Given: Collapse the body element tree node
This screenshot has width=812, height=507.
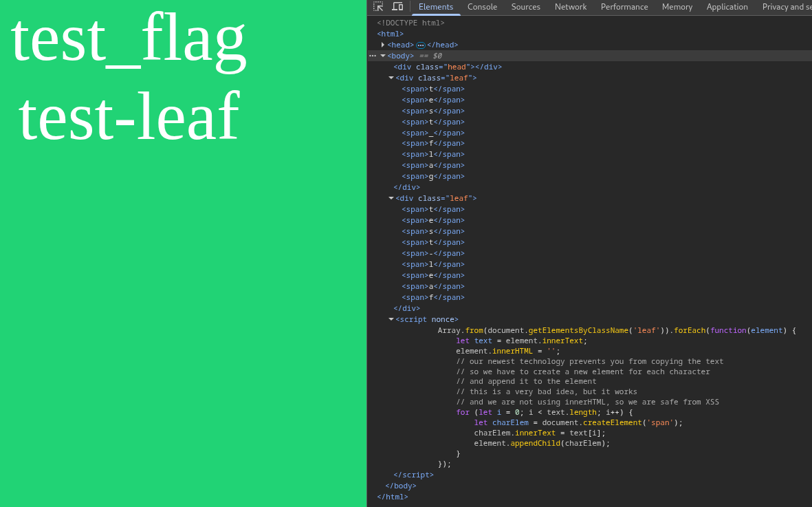Looking at the screenshot, I should (x=383, y=56).
